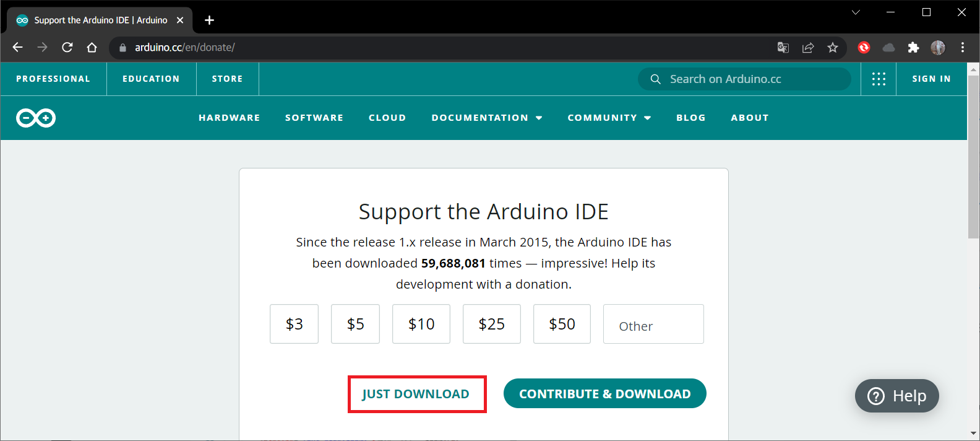Click the question mark Help icon
Viewport: 980px width, 441px height.
(x=876, y=396)
